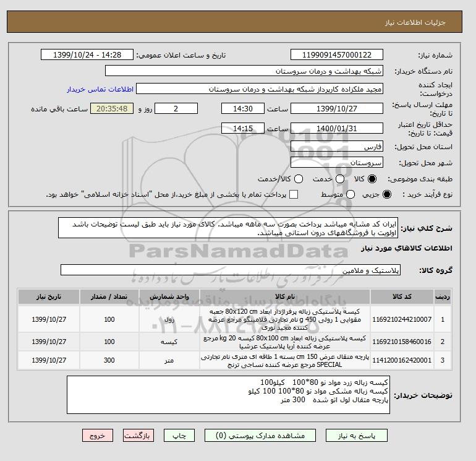Image resolution: width=476 pixels, height=461 pixels.
Task: Click the buyer organization name field
Action: point(244,71)
